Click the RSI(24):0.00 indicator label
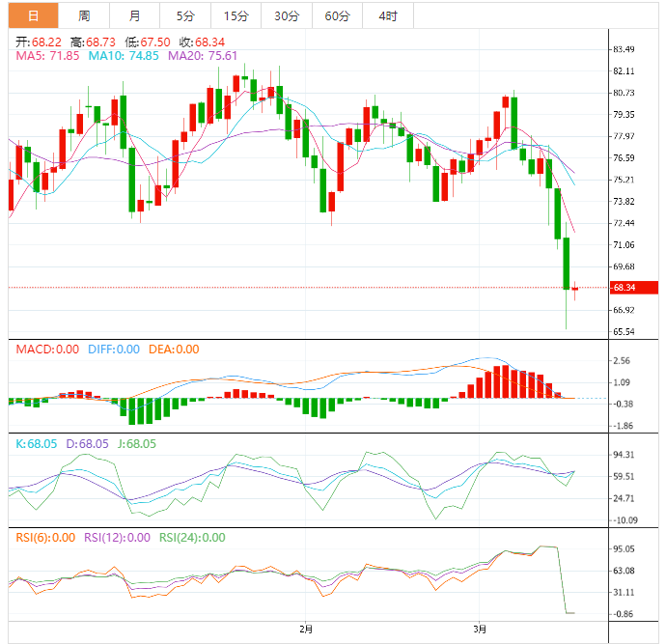The image size is (666, 644). point(192,538)
